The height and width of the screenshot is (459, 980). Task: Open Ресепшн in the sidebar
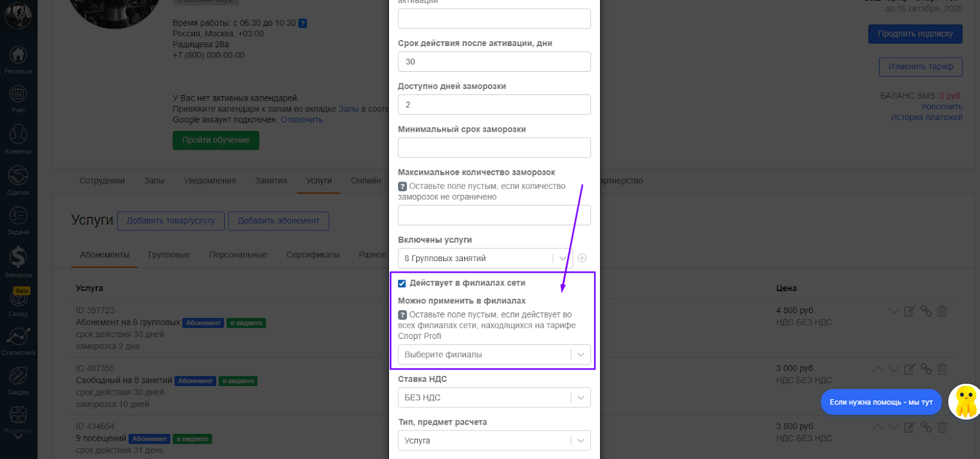(18, 59)
